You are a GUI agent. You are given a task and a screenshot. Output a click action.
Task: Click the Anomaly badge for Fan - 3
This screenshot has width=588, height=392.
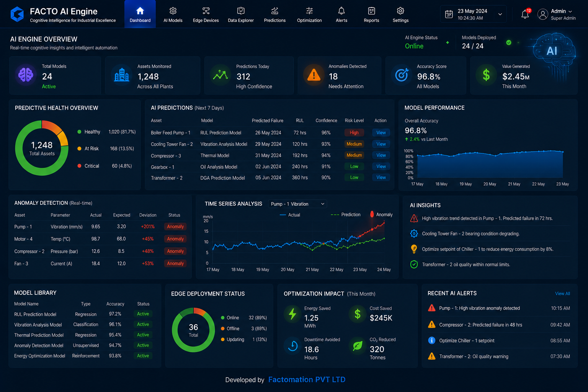click(175, 263)
